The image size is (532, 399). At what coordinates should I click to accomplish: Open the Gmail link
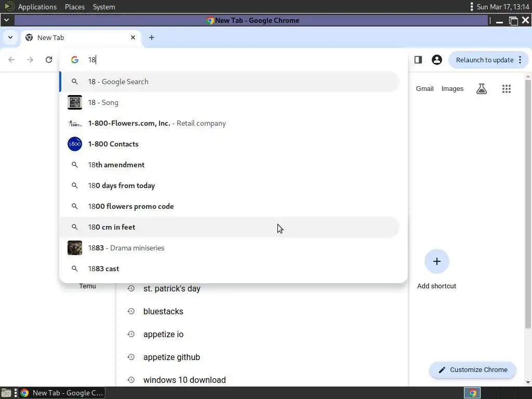pyautogui.click(x=425, y=89)
